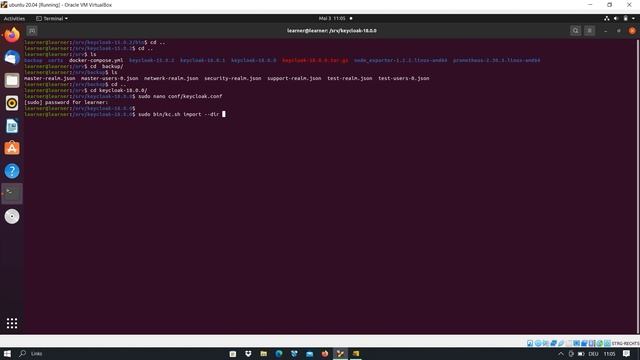Open the Windows Start button

(x=7, y=353)
